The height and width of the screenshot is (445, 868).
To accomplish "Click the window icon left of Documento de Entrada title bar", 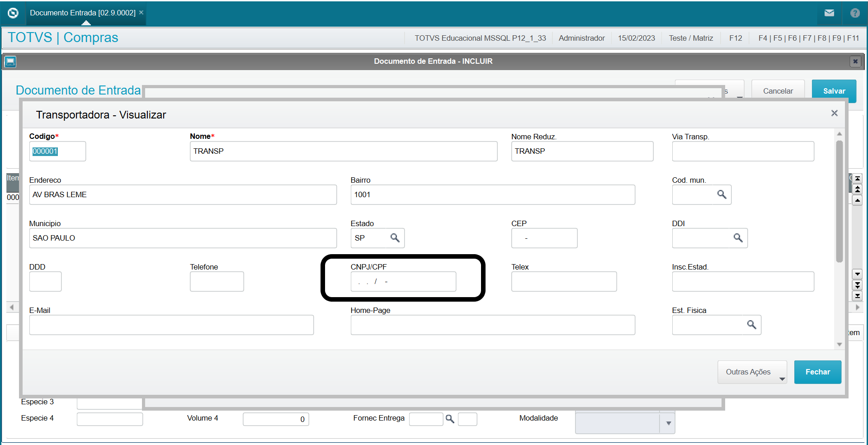I will pyautogui.click(x=10, y=62).
